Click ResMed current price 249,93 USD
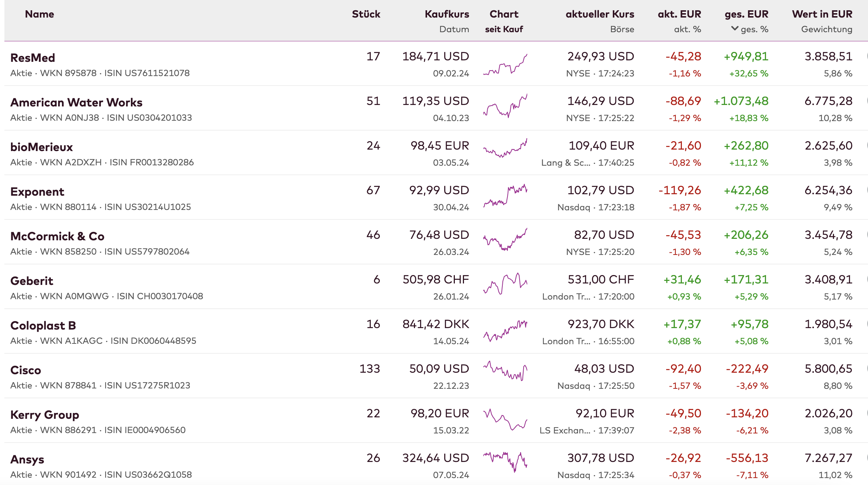Viewport: 868px width, 485px height. pyautogui.click(x=600, y=56)
